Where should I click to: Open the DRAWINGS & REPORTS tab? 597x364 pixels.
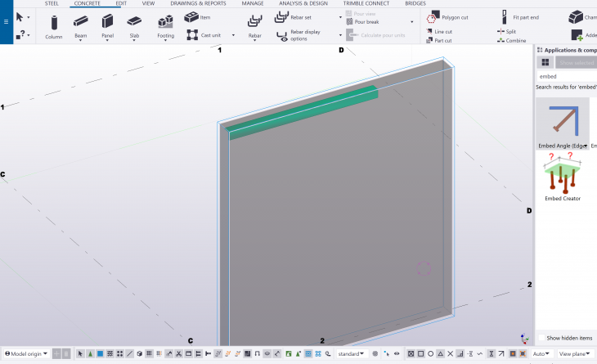click(x=198, y=3)
